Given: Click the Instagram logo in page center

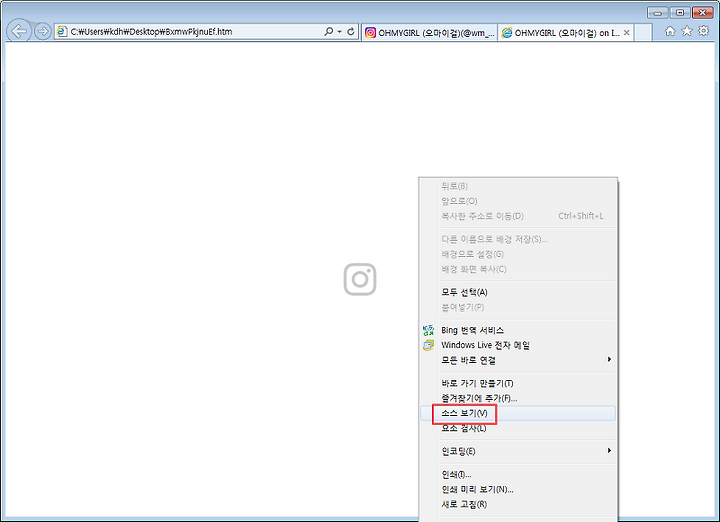Looking at the screenshot, I should (x=360, y=279).
